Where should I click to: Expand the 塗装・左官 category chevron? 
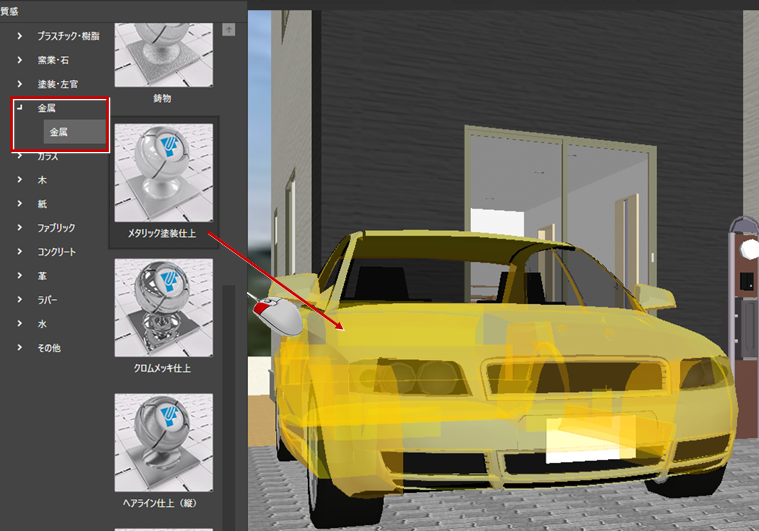(19, 84)
